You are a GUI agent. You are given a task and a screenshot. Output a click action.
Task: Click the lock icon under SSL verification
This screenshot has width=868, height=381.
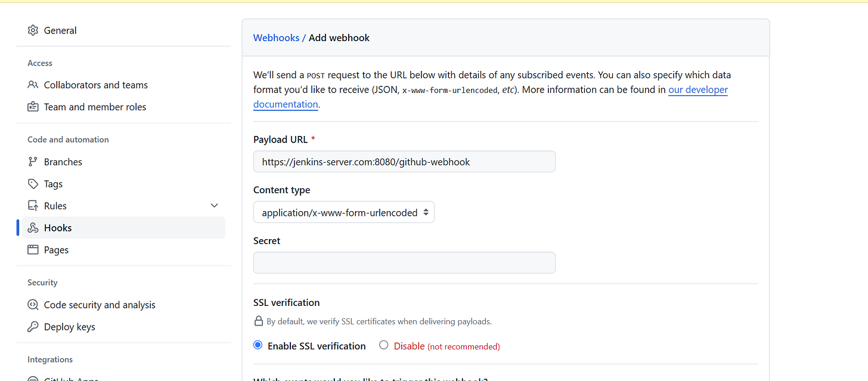[258, 320]
